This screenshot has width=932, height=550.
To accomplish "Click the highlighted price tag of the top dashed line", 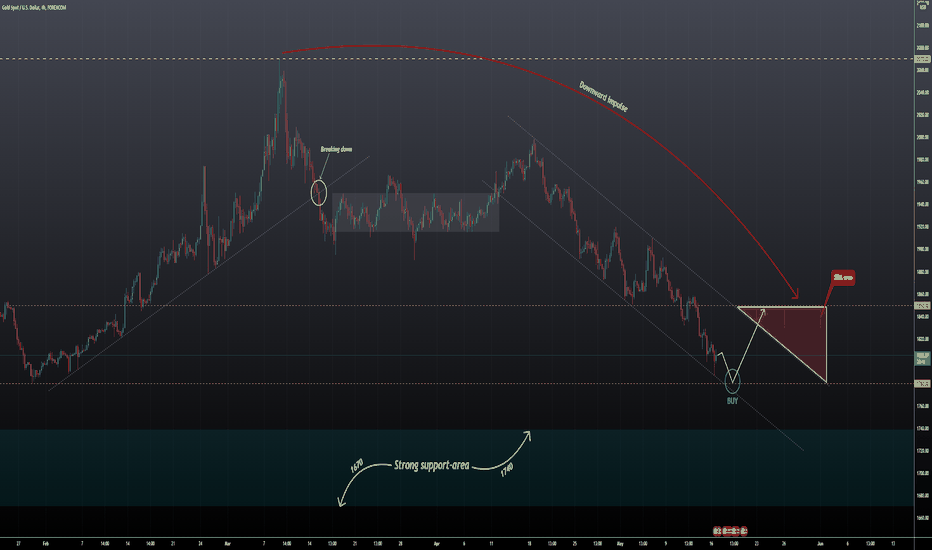I will (922, 59).
